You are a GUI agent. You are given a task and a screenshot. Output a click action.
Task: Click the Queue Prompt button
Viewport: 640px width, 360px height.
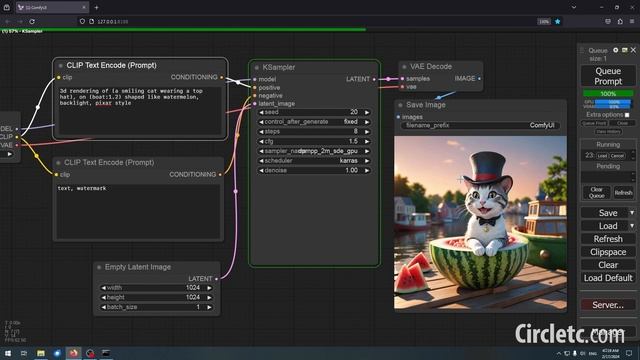point(608,76)
